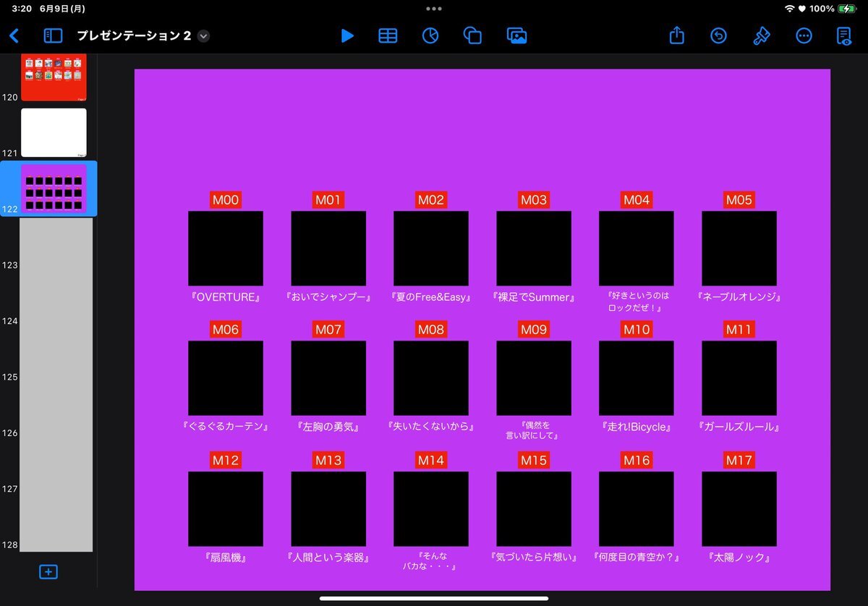The width and height of the screenshot is (868, 606).
Task: Select the M11 red label
Action: click(739, 330)
